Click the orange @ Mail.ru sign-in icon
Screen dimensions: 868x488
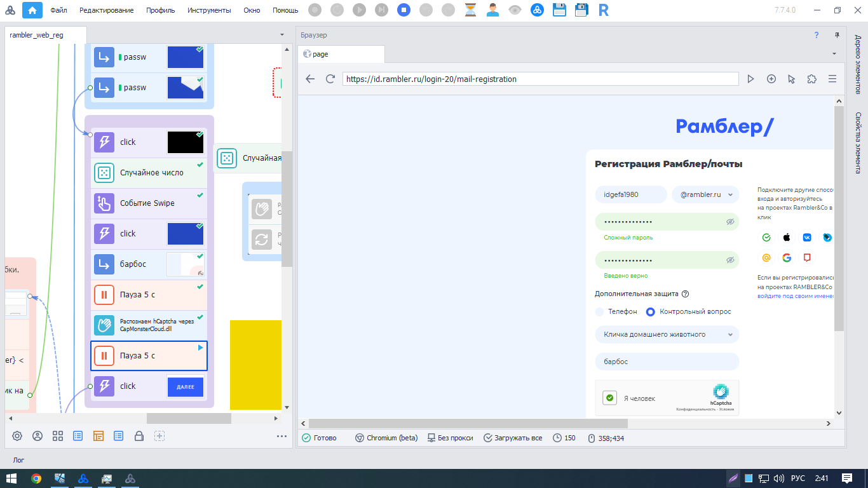point(766,258)
